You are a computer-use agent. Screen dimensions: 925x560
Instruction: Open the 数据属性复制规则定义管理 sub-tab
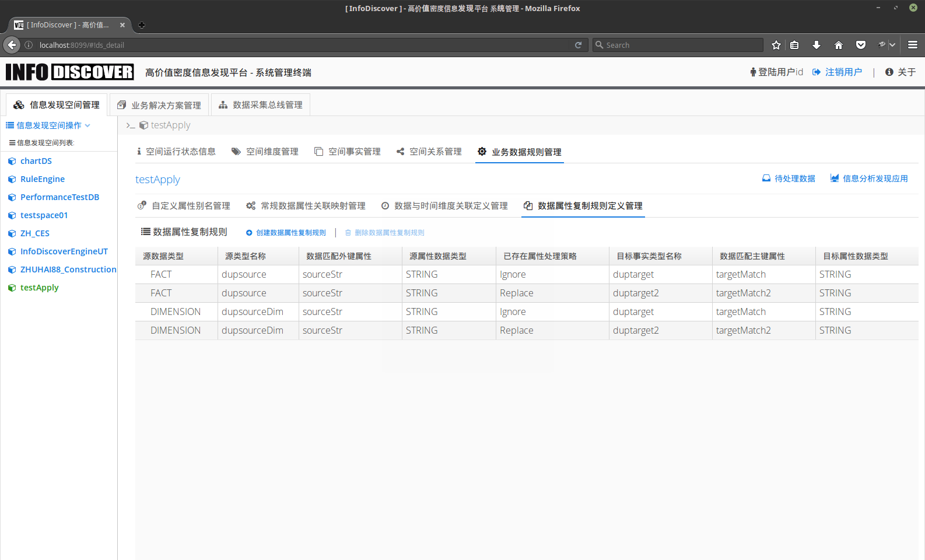pyautogui.click(x=583, y=206)
